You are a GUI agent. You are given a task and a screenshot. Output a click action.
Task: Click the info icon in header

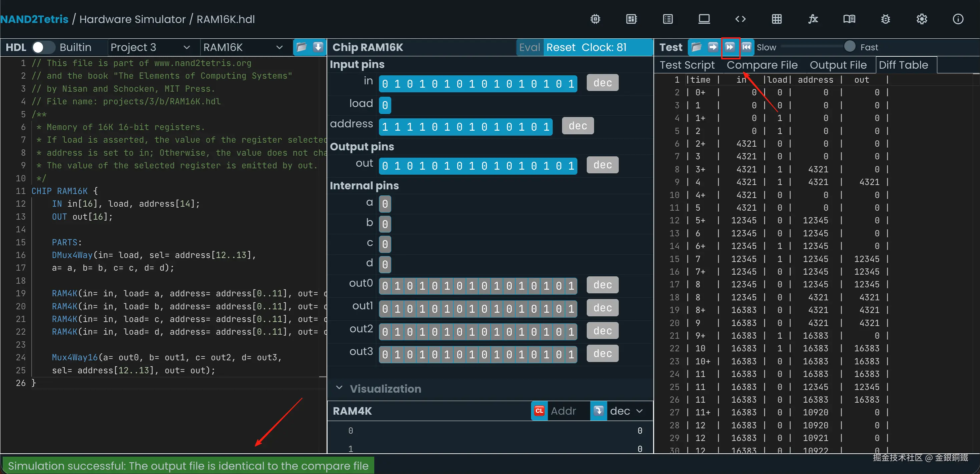point(958,19)
